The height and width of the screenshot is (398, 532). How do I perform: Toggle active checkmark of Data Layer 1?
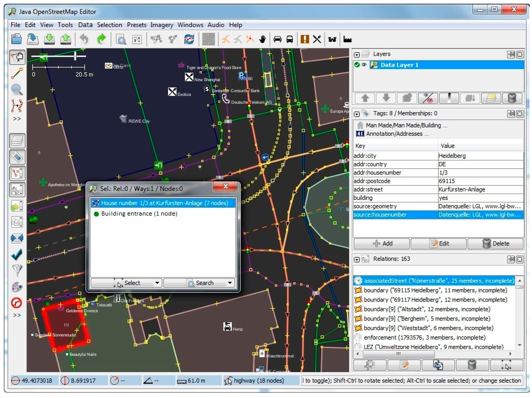[x=357, y=65]
